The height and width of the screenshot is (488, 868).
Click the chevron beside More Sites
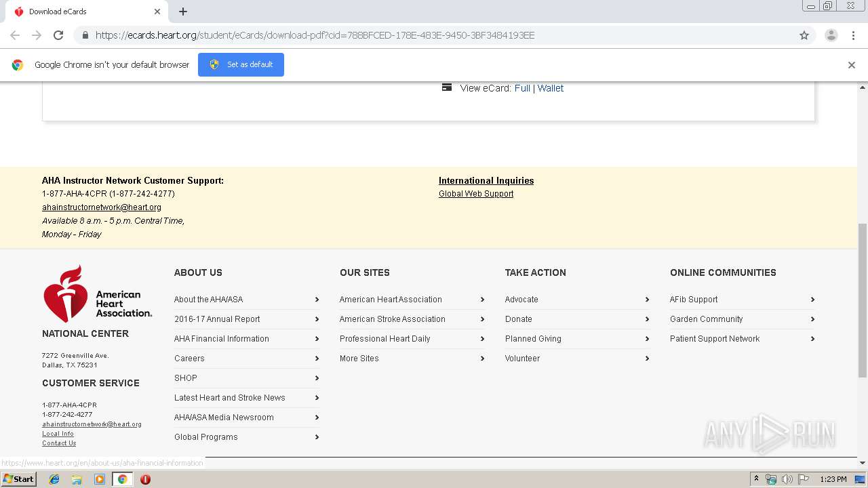[482, 359]
